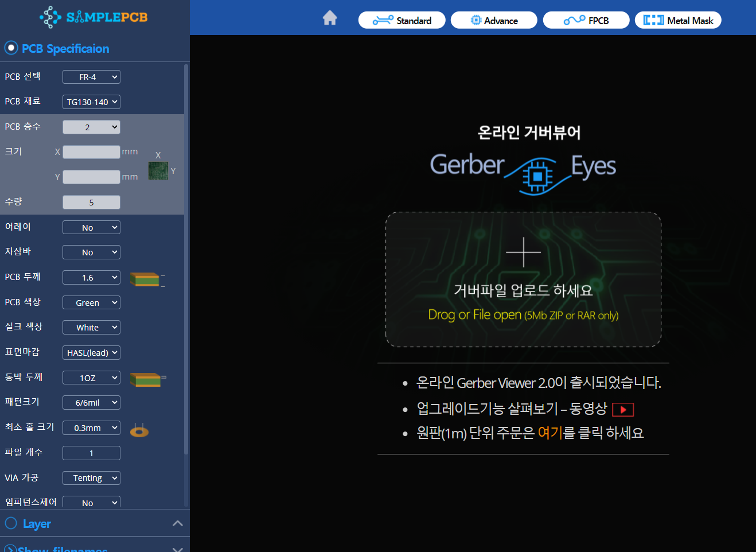Image resolution: width=756 pixels, height=552 pixels.
Task: Open the Standard tab
Action: [x=402, y=20]
